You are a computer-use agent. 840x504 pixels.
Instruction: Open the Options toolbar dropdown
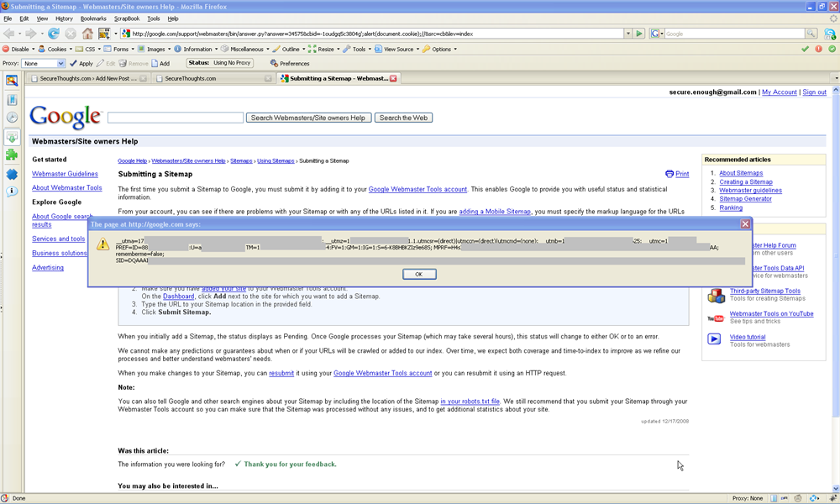point(440,49)
